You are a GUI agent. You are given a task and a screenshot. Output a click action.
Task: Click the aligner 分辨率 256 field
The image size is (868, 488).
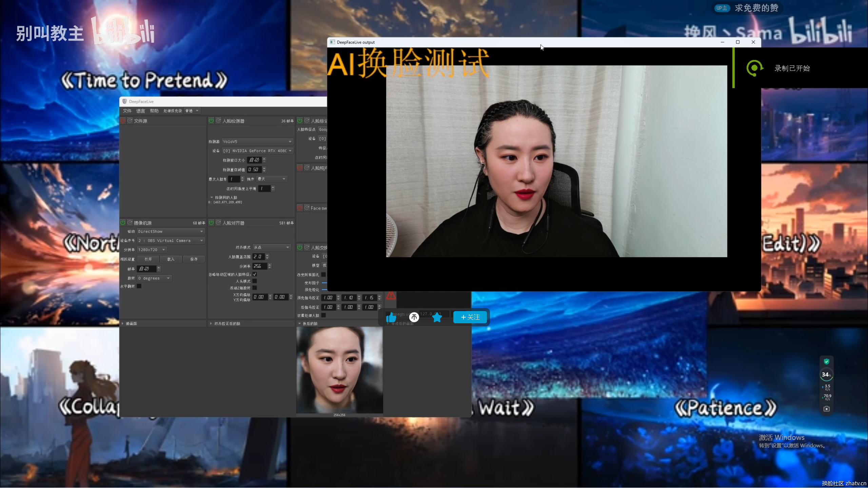click(x=262, y=266)
